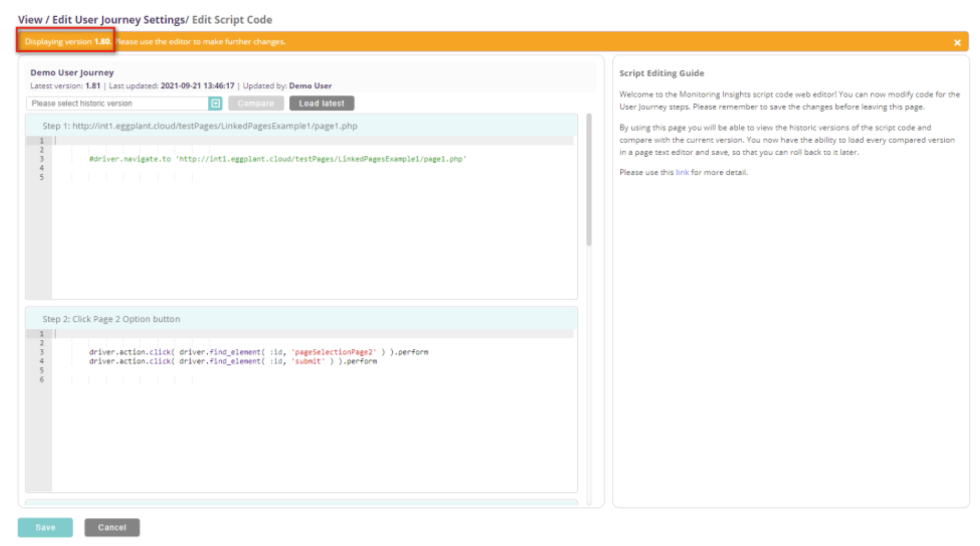Click the 'Please select historic version' field
The image size is (980, 546).
(118, 104)
